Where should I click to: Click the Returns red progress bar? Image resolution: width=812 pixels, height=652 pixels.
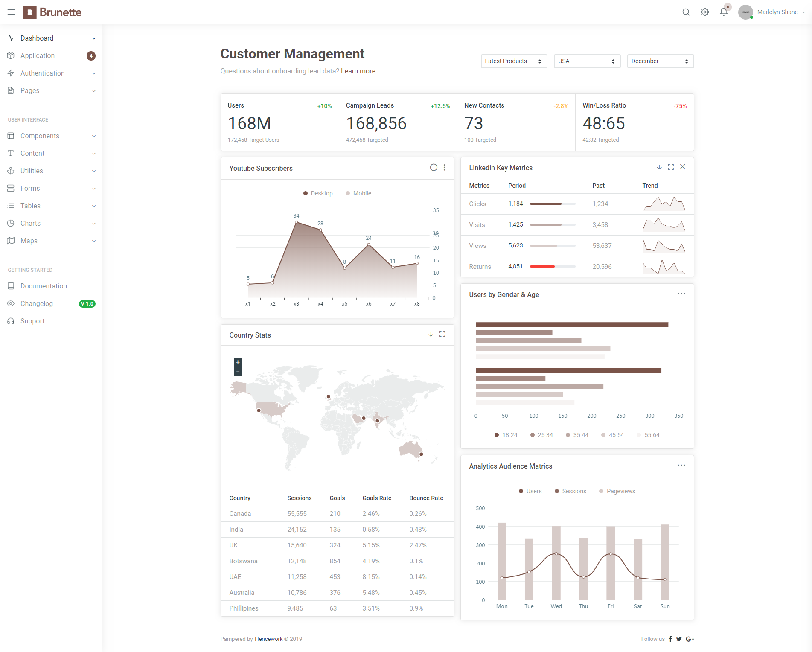point(542,266)
